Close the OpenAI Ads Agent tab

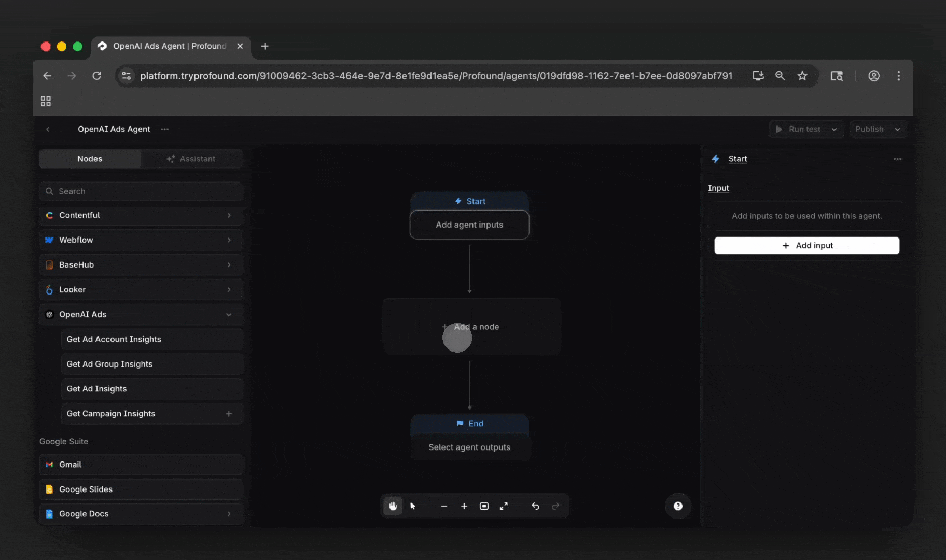(x=240, y=46)
